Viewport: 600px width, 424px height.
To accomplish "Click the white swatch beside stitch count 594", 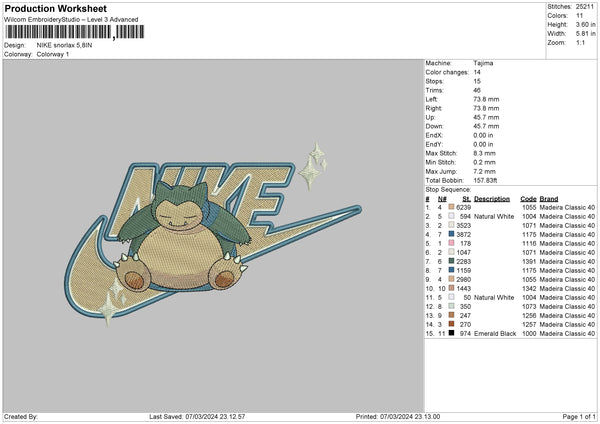I will coord(452,216).
